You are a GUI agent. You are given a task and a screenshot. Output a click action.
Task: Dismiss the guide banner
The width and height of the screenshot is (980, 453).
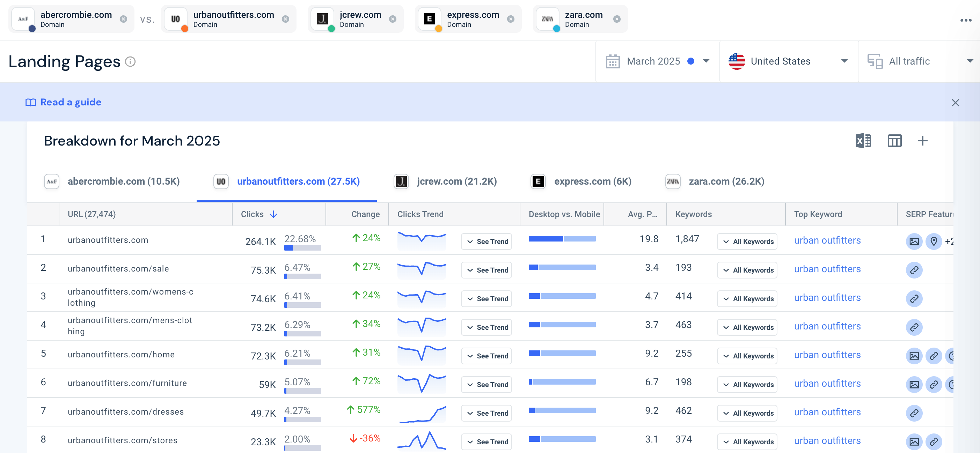955,103
